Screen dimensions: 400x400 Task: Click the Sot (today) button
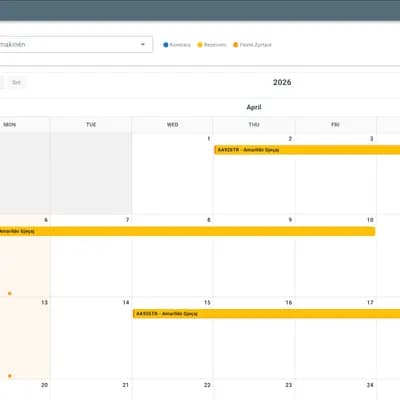16,82
